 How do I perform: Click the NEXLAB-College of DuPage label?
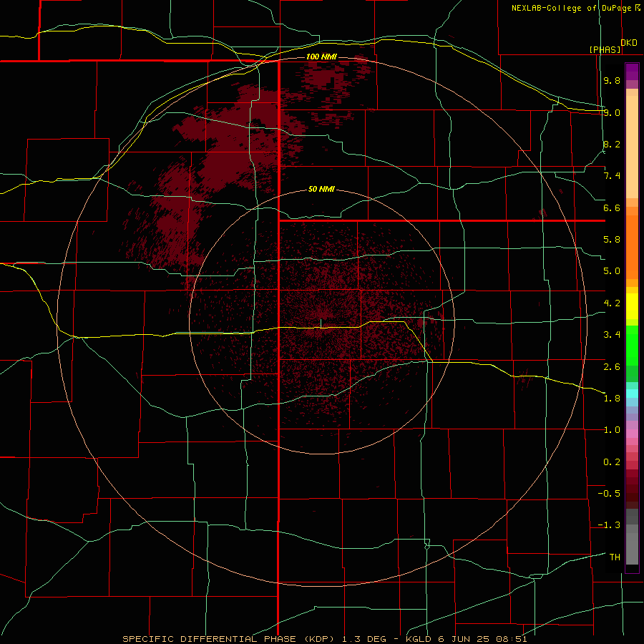(x=571, y=8)
